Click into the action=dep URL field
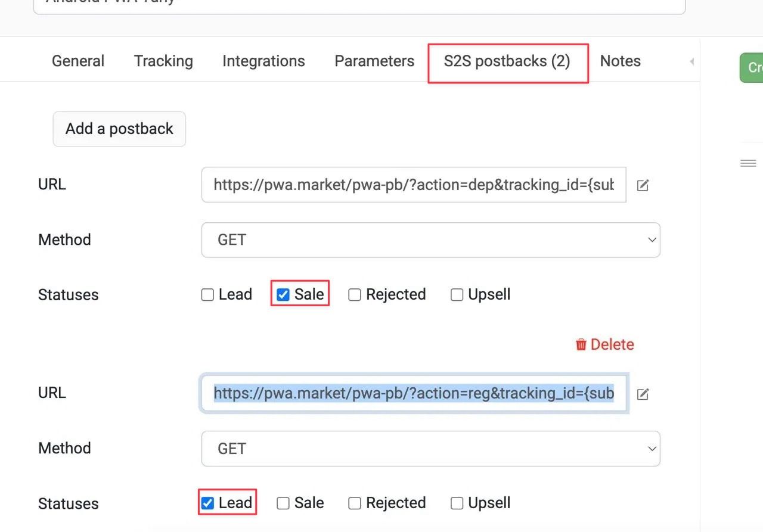This screenshot has height=532, width=763. pos(414,185)
